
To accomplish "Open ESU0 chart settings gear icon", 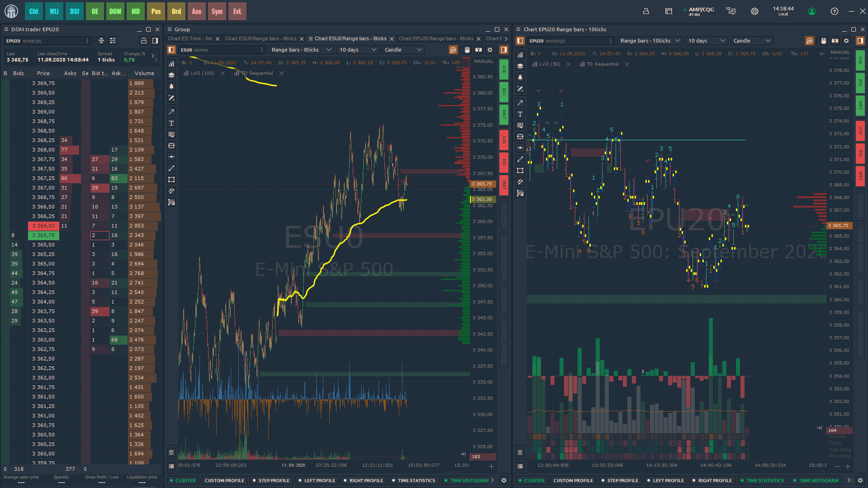I will (490, 50).
